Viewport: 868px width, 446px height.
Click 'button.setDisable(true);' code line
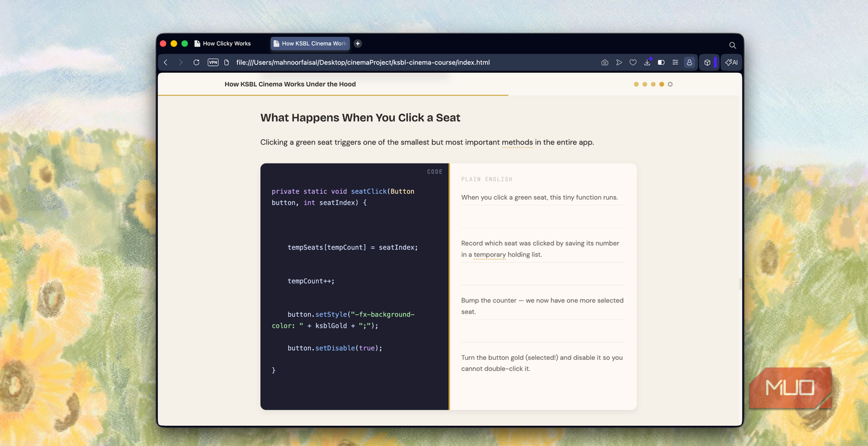[x=335, y=348]
